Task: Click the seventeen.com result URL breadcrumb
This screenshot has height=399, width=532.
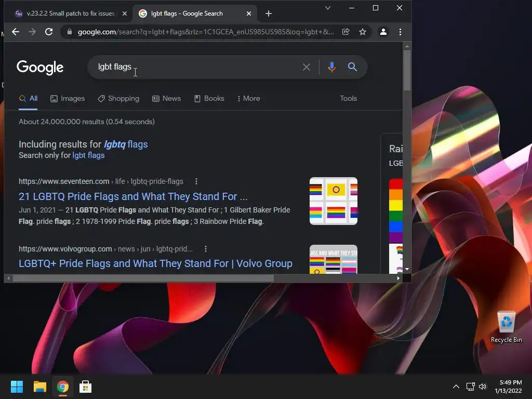Action: (101, 181)
